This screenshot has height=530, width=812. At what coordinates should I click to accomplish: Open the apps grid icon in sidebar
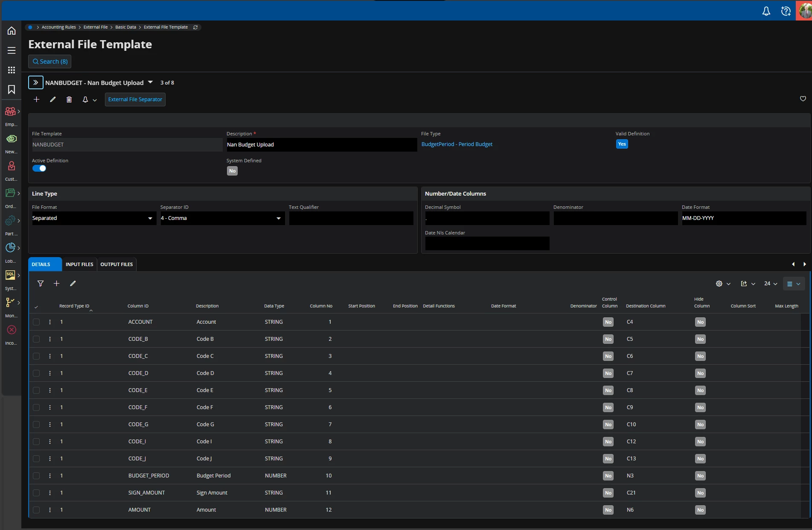[12, 70]
